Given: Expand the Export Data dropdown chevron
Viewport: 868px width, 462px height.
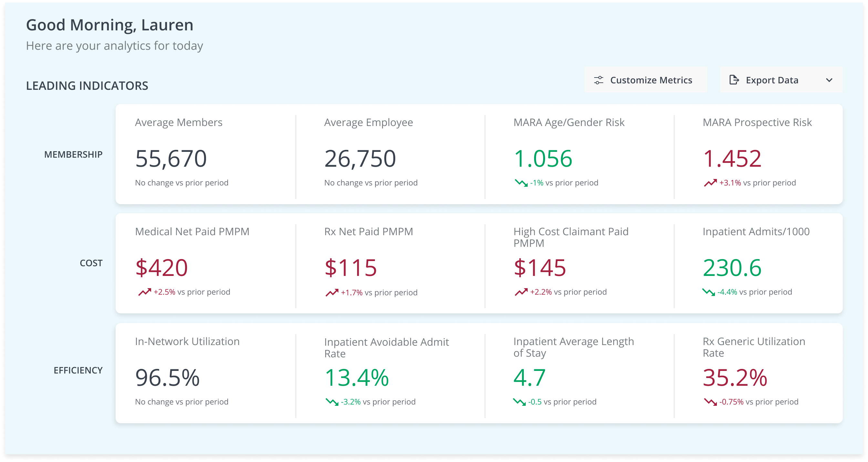Looking at the screenshot, I should click(829, 80).
